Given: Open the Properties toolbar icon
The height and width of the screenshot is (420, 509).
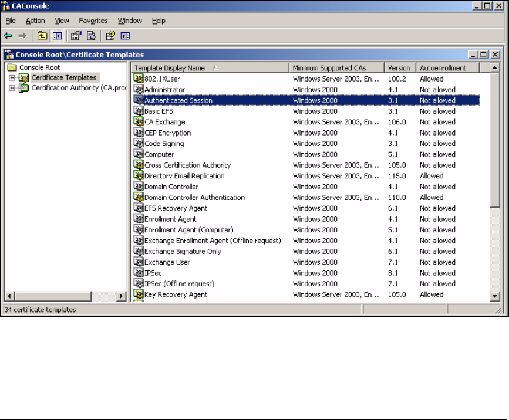Looking at the screenshot, I should (76, 36).
